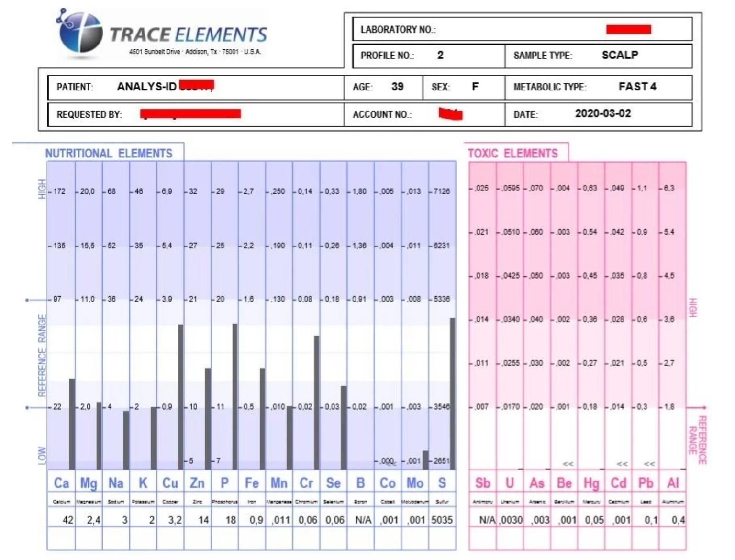
Task: Click the zinc result value 14
Action: tap(203, 520)
